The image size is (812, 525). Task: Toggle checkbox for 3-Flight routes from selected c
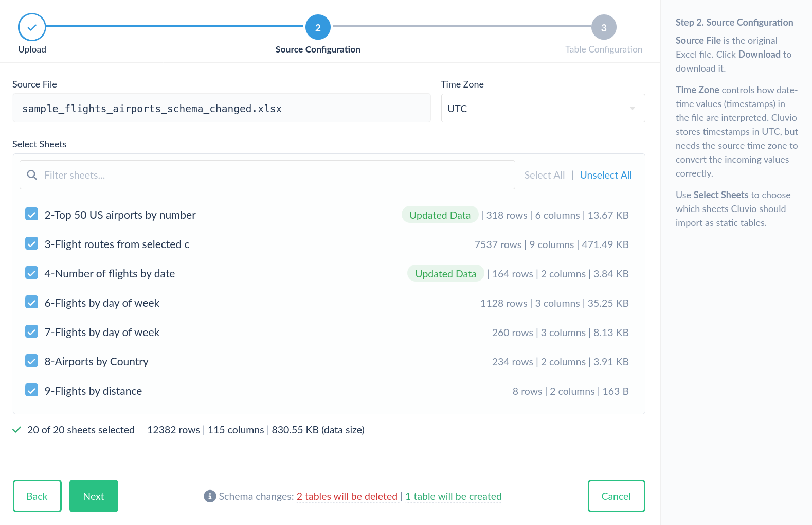click(x=32, y=244)
